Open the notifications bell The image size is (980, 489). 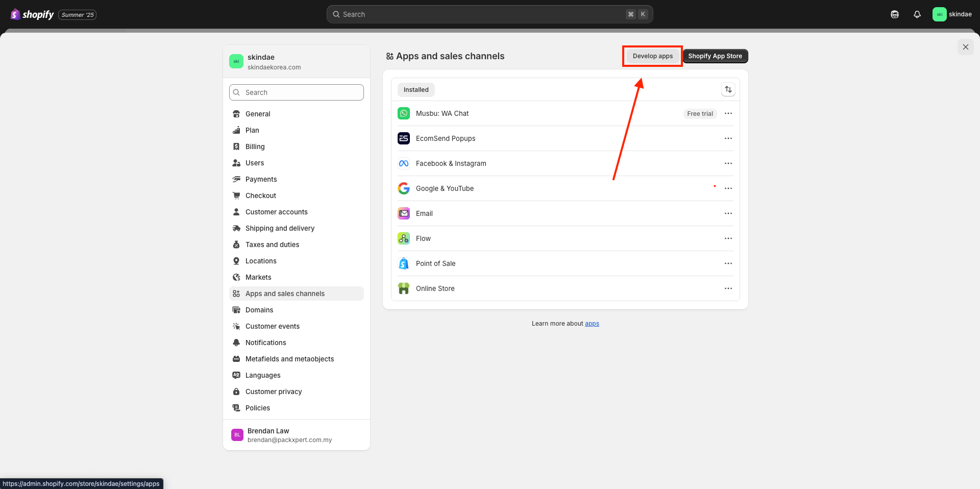(x=917, y=14)
